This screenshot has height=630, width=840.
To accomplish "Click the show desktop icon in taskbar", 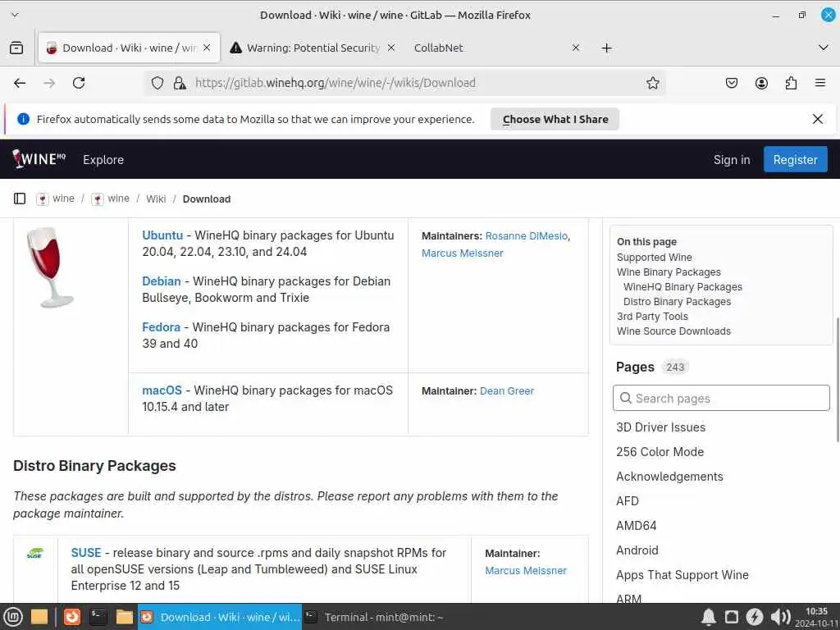I will pyautogui.click(x=39, y=617).
